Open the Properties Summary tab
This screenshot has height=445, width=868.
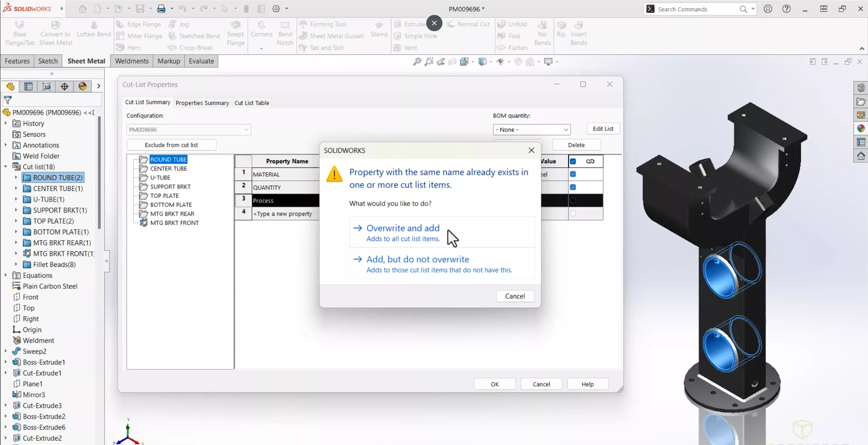pos(202,103)
